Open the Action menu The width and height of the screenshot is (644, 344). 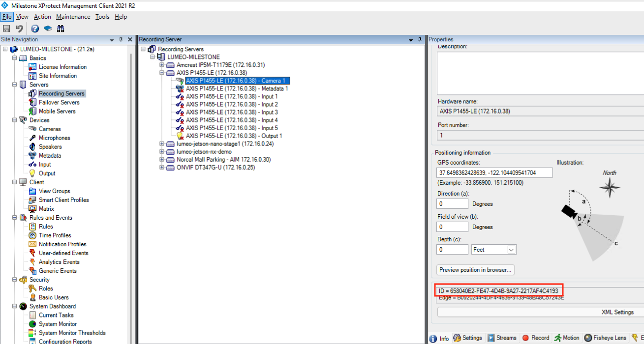pos(42,17)
